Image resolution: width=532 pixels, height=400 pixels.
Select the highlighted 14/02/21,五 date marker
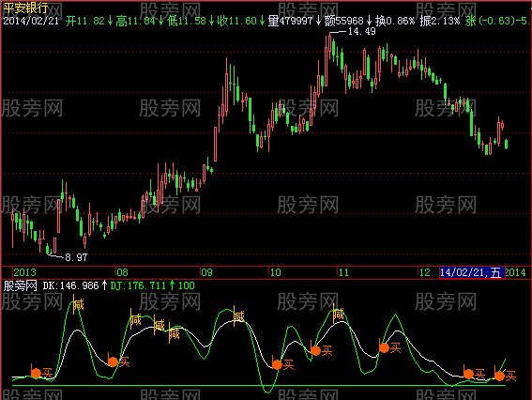(x=472, y=272)
